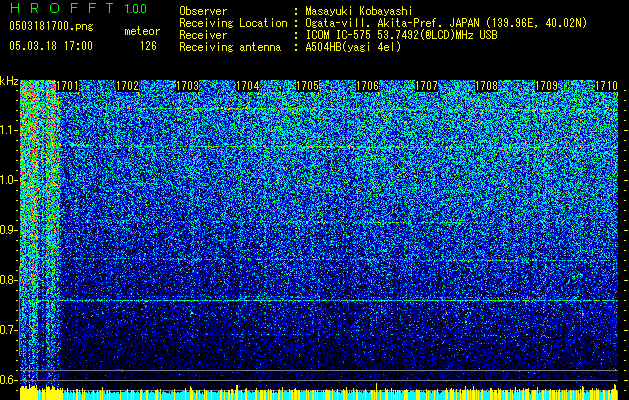Click the meteor count 126
The height and width of the screenshot is (400, 629).
pyautogui.click(x=148, y=46)
